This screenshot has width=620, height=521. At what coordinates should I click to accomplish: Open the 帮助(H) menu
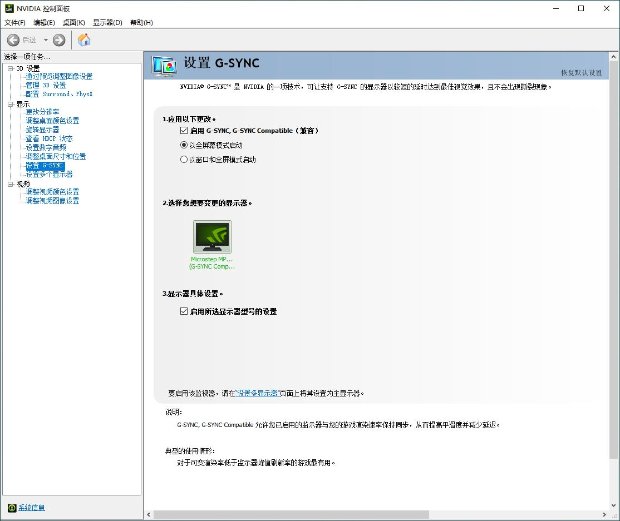(x=142, y=23)
